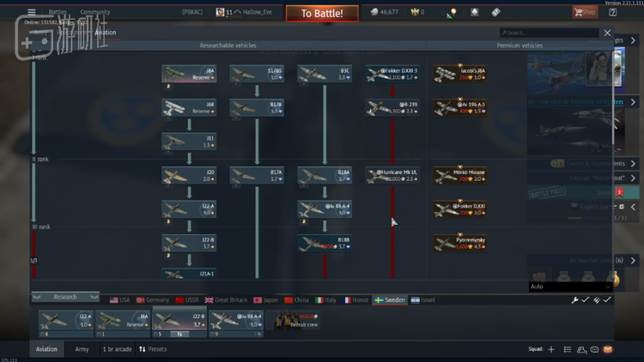Open the Community menu
This screenshot has width=644, height=362.
(x=94, y=12)
